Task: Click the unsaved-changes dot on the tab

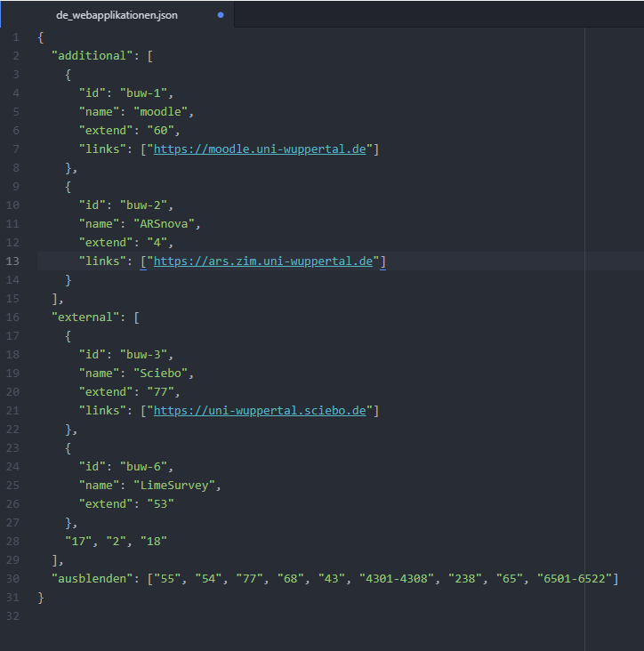Action: coord(221,15)
